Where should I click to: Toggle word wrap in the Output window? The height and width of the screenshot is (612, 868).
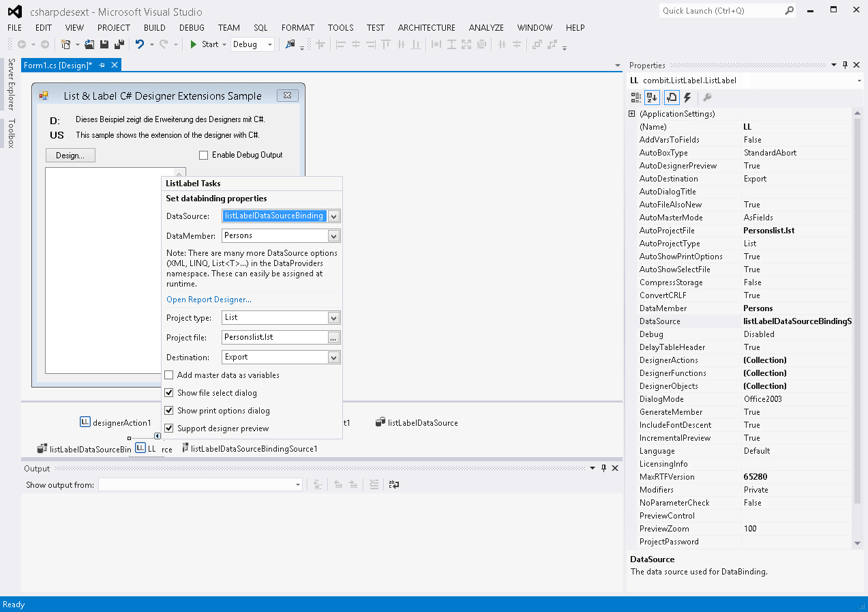coord(393,484)
